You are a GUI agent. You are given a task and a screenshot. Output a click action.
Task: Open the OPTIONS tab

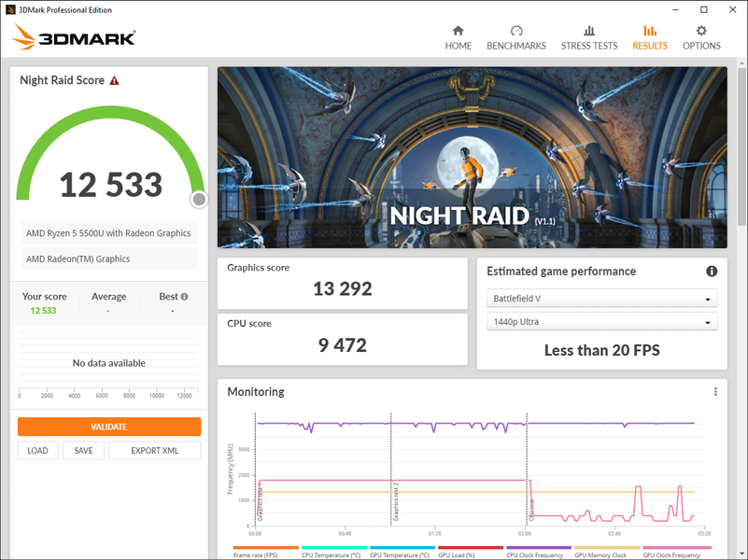[x=701, y=38]
